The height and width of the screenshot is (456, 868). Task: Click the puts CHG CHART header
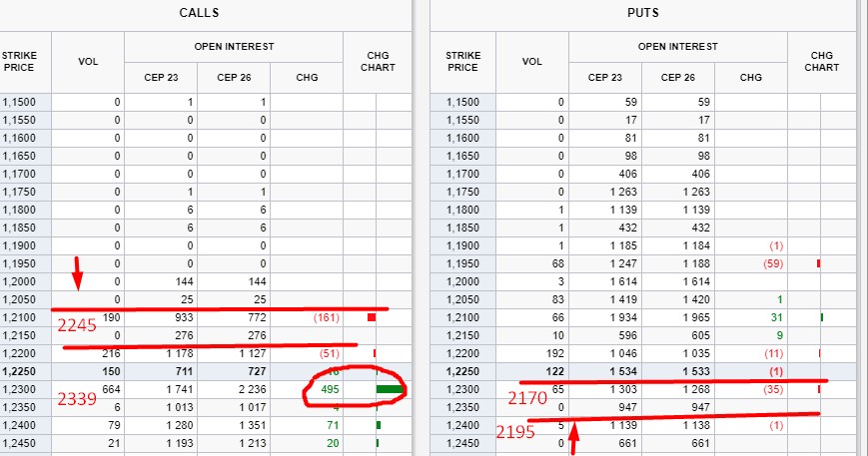click(x=821, y=61)
